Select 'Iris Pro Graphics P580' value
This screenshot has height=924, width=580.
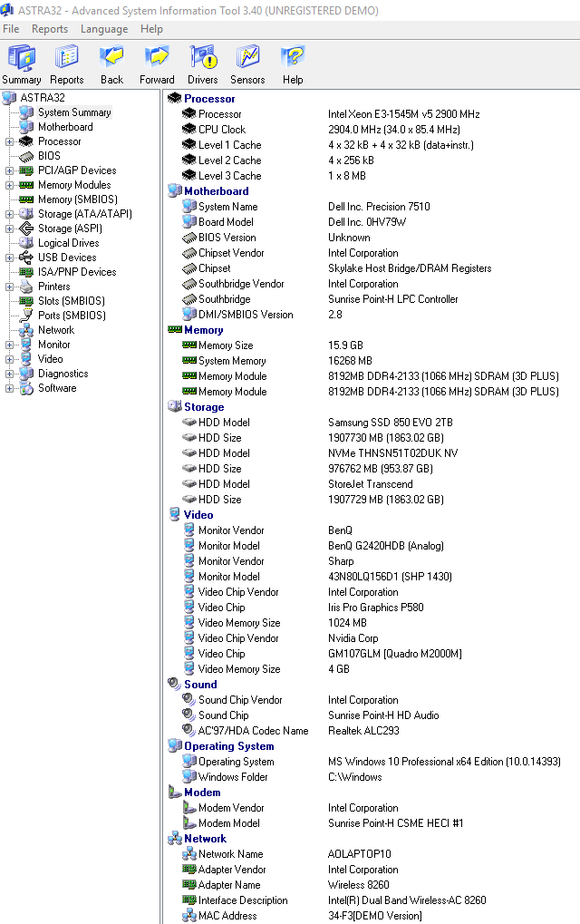(376, 607)
